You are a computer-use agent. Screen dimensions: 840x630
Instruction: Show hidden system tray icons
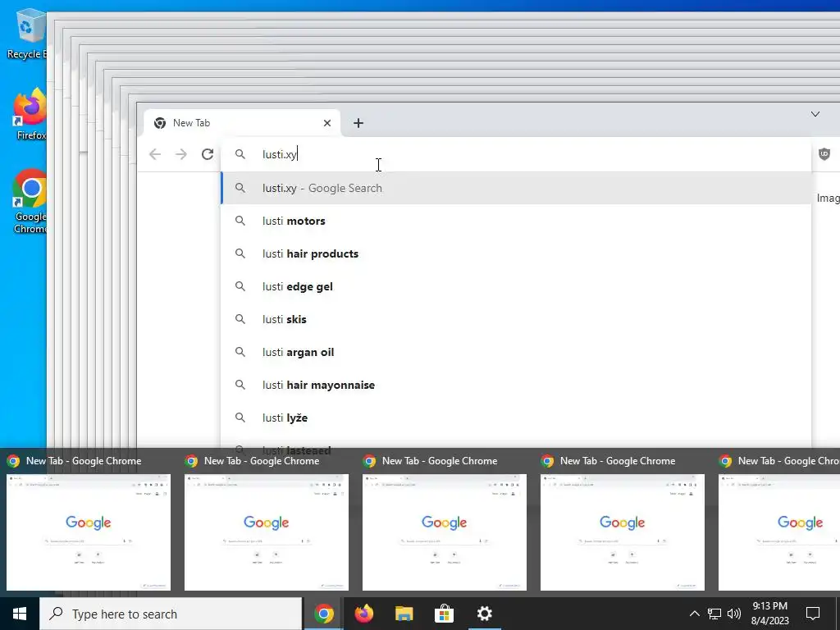pos(694,614)
